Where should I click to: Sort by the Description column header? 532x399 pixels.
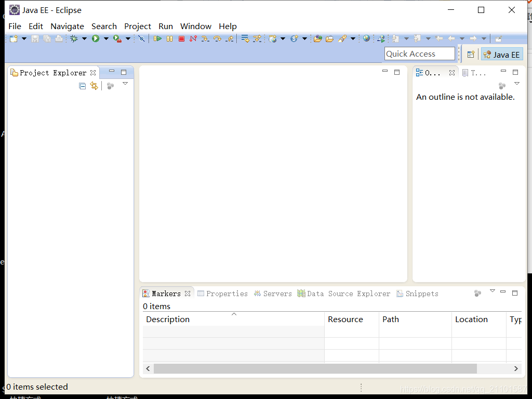(167, 319)
